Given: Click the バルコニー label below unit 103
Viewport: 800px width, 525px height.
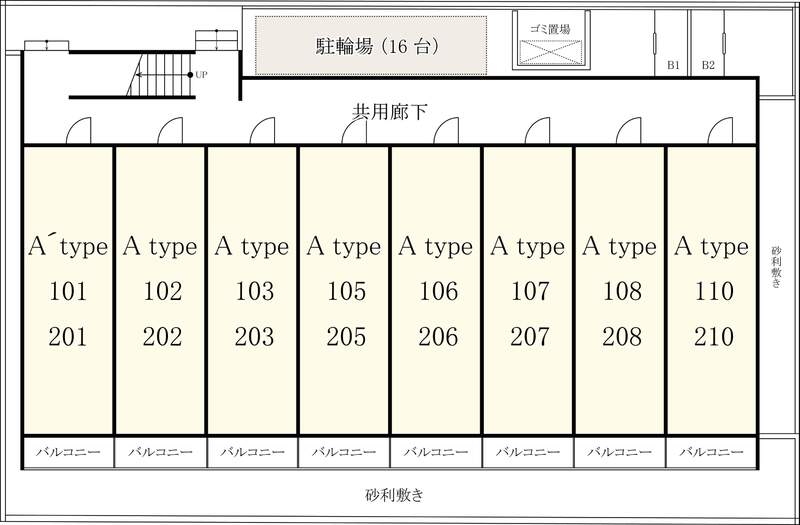Looking at the screenshot, I should click(252, 452).
